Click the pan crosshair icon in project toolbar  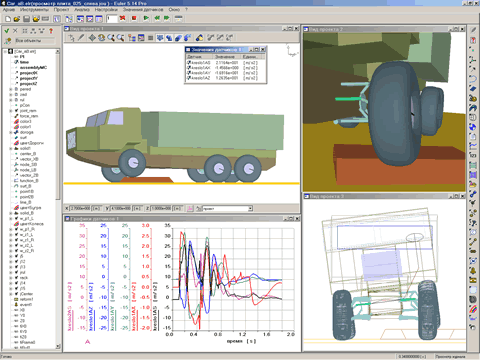coord(92,38)
